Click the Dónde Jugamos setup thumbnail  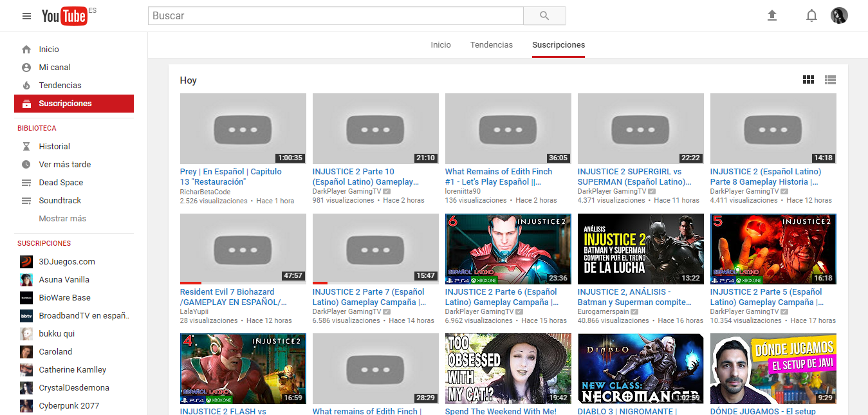pos(773,369)
